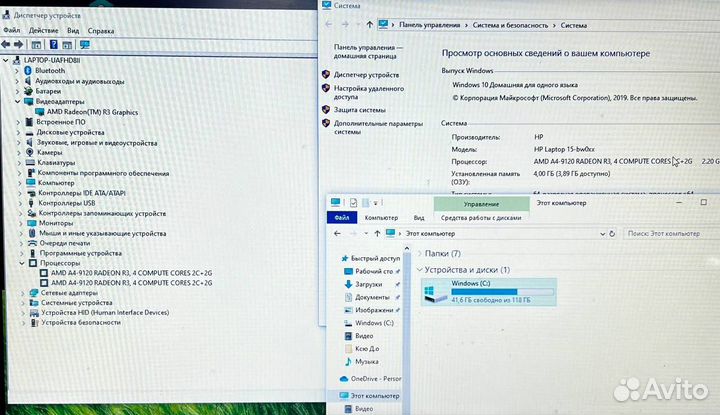Open Дополнительные параметры системы link
This screenshot has height=415, width=720.
point(378,128)
